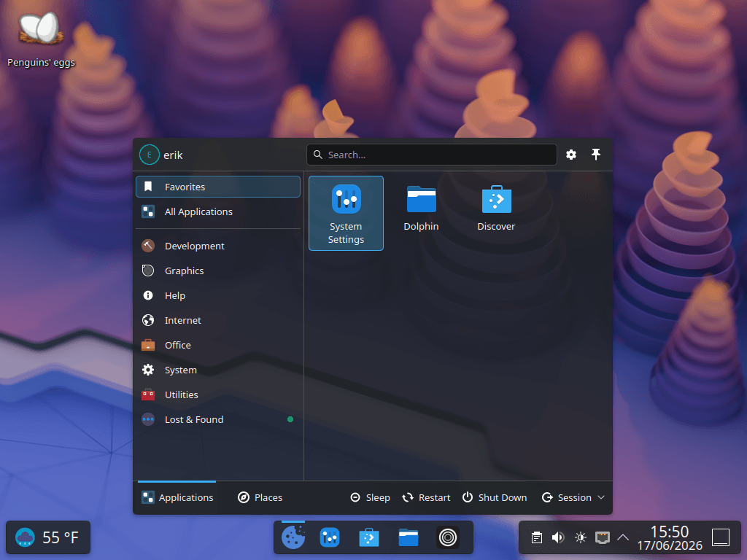
Task: Open System Settings from the taskbar
Action: (x=330, y=537)
